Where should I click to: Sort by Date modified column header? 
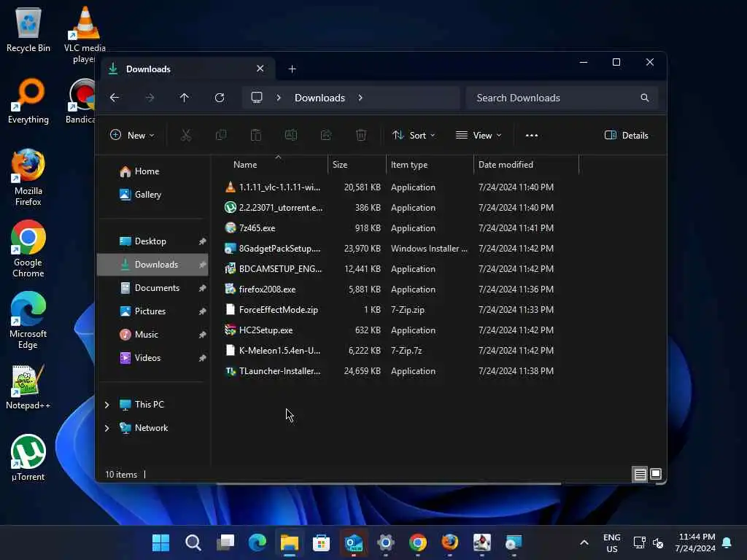pos(527,165)
